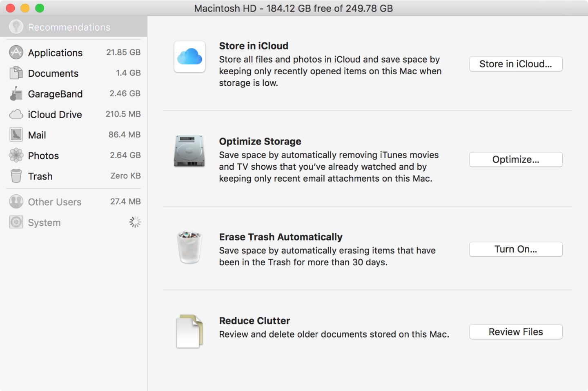
Task: Click the window title showing Macintosh HD
Action: pos(293,8)
